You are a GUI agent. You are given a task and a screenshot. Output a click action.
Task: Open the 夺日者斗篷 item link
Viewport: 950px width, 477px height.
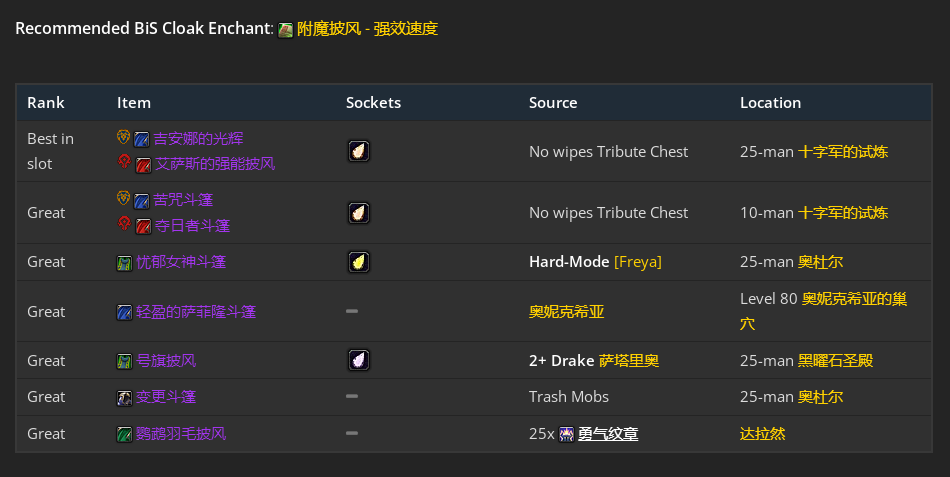192,225
